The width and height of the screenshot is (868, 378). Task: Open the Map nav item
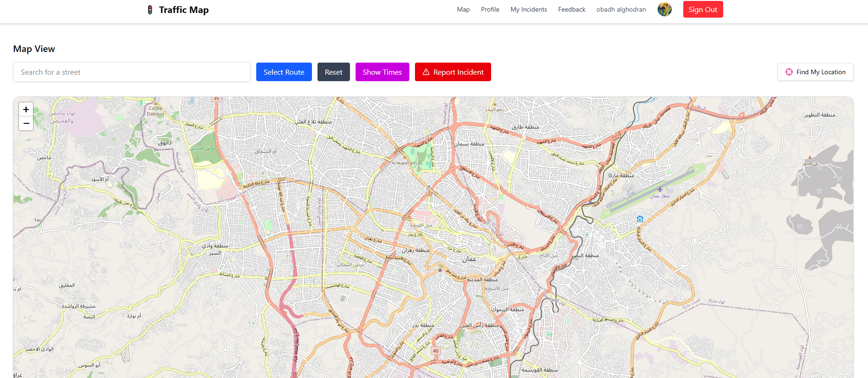tap(463, 9)
